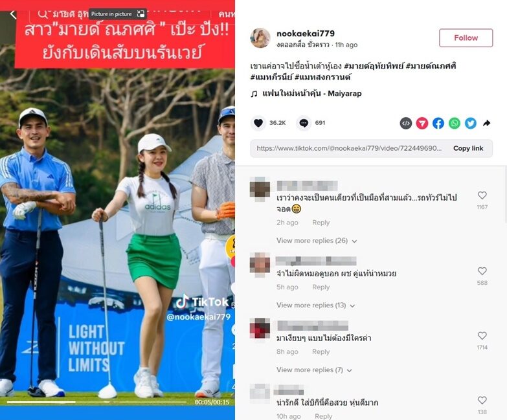
Task: Expand View more replies (7)
Action: 314,370
